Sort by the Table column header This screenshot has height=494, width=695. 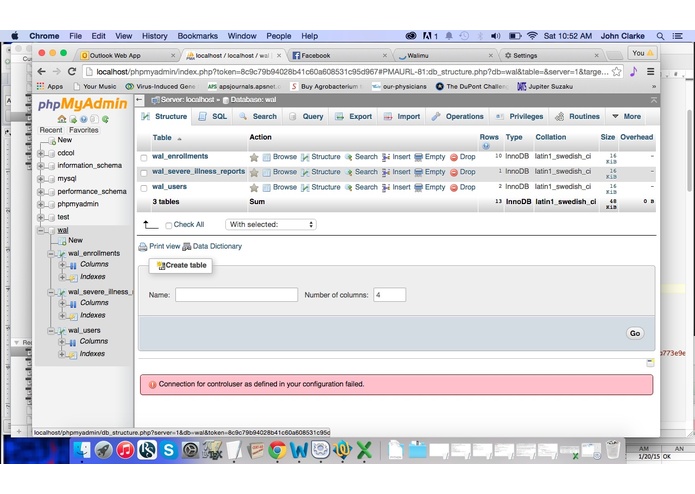point(162,137)
